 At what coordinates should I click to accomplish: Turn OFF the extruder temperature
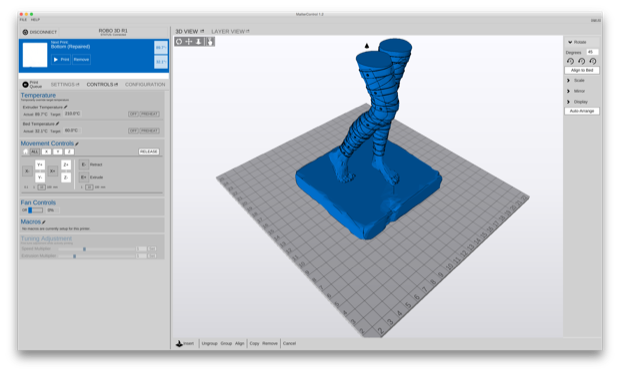[133, 114]
